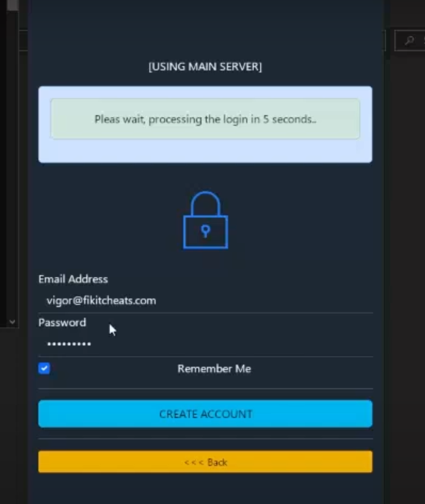
Task: Click the light blue notification panel border
Action: click(x=205, y=151)
